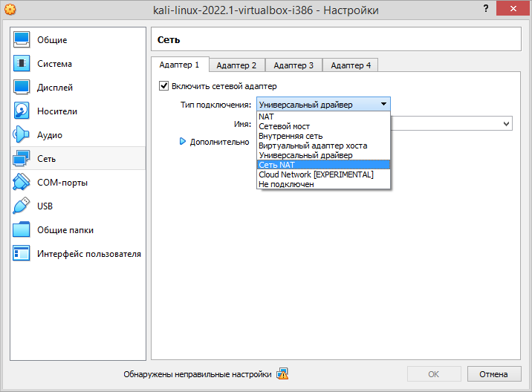The width and height of the screenshot is (532, 392).
Task: Click the OK button
Action: [x=434, y=374]
